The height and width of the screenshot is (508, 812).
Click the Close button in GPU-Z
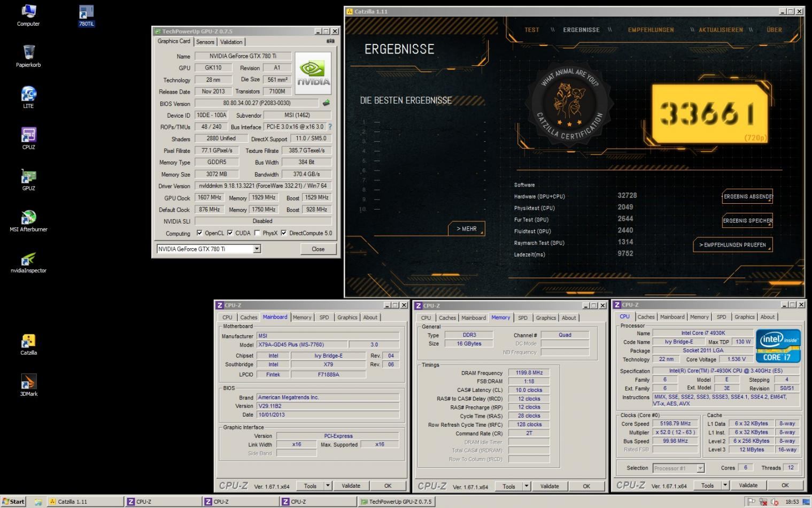point(318,249)
